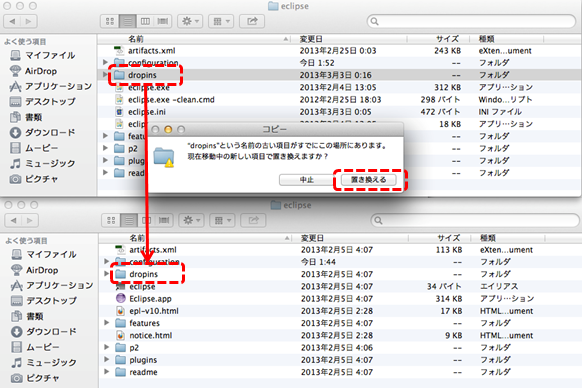
Task: Expand dropins folder in bottom window
Action: point(107,274)
